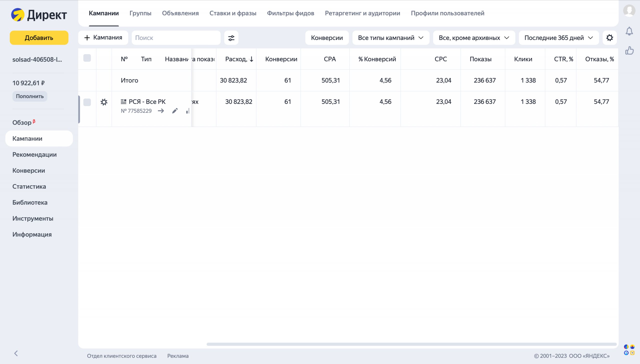The width and height of the screenshot is (640, 364).
Task: Toggle the select-all campaigns checkbox
Action: (x=87, y=58)
